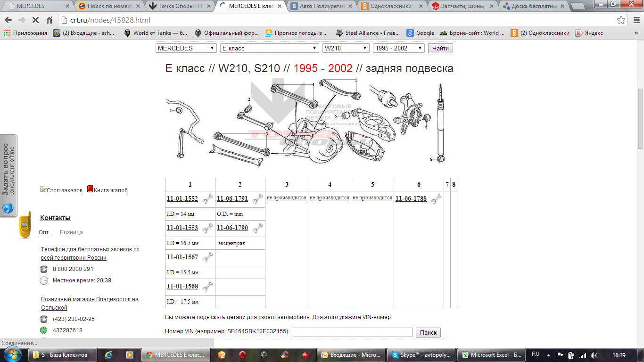The width and height of the screenshot is (644, 362).
Task: Click the yellow phone Контакты icon
Action: coord(25,225)
